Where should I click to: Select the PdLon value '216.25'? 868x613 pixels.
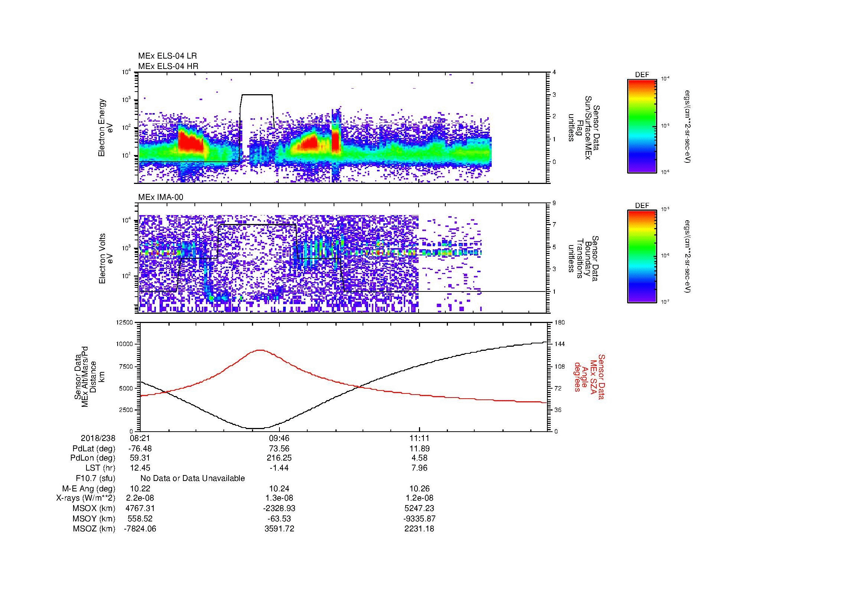[x=279, y=458]
